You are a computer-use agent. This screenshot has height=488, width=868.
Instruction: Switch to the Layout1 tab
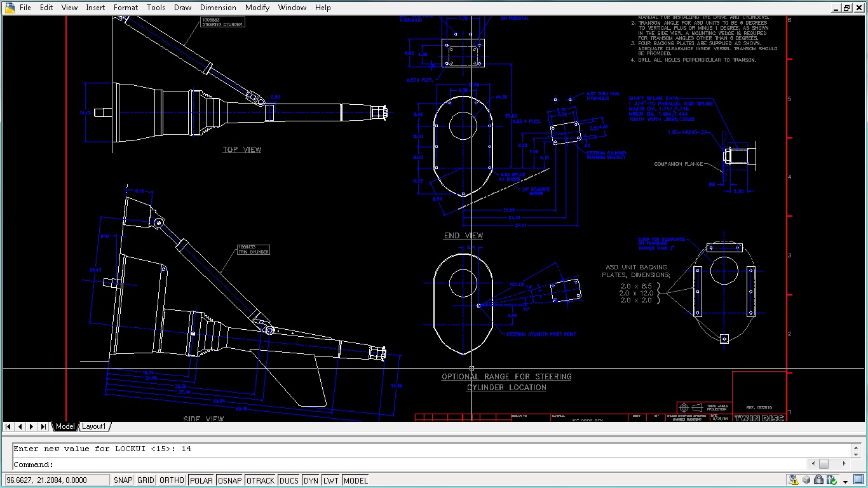(x=93, y=426)
